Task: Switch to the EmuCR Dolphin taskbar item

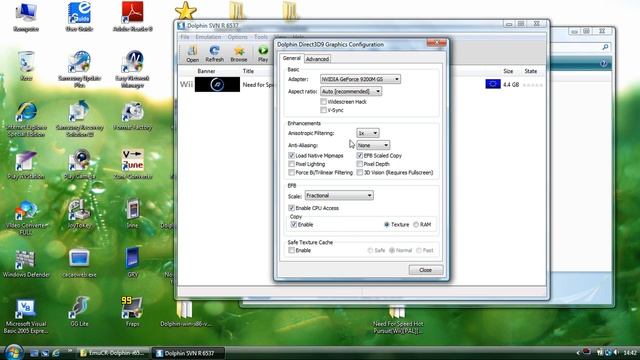Action: [113, 353]
